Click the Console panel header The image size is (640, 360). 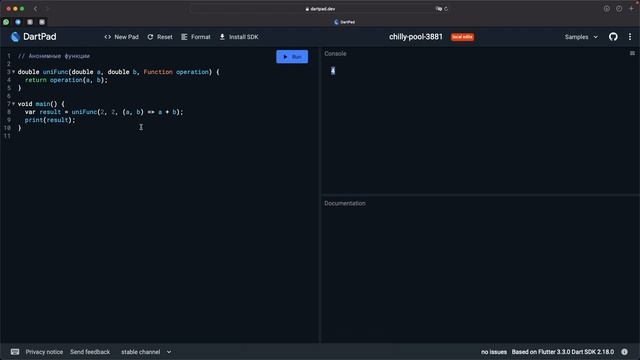tap(335, 53)
